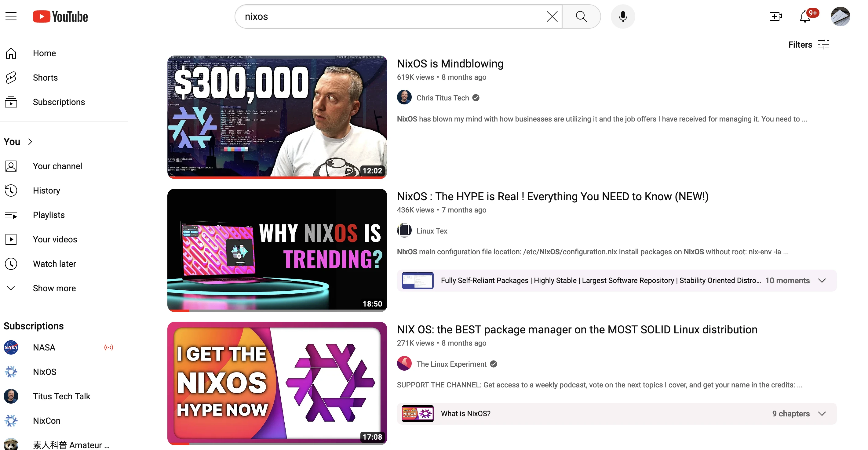Open Chris Titus Tech channel link
The height and width of the screenshot is (450, 868).
click(x=443, y=98)
